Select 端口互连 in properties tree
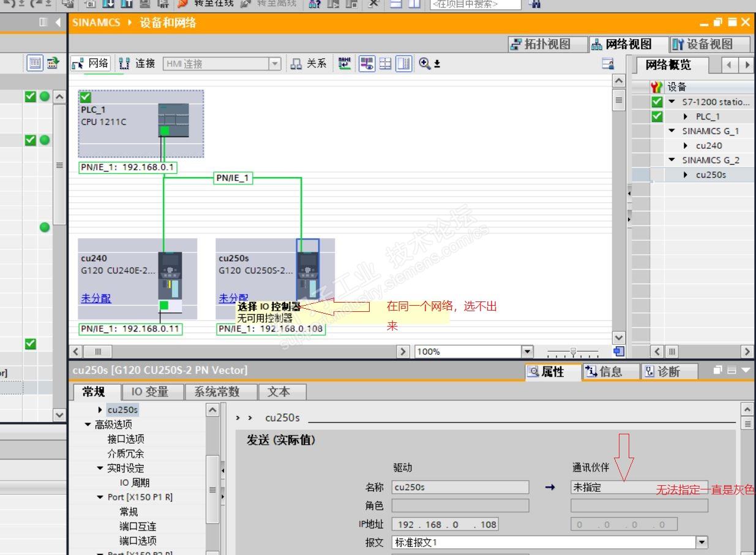Viewport: 756px width, 555px height. (138, 526)
